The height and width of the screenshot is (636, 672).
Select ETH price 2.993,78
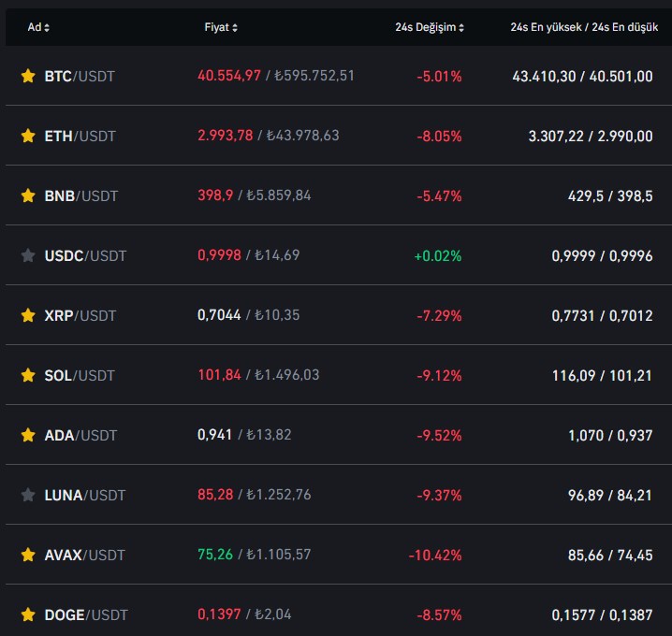pos(226,136)
